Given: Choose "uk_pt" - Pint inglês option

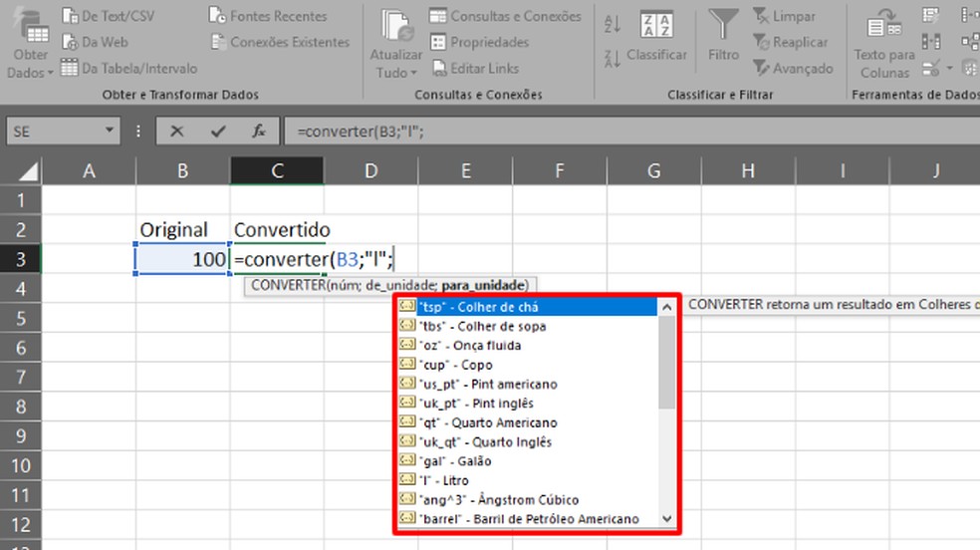Looking at the screenshot, I should pyautogui.click(x=528, y=404).
